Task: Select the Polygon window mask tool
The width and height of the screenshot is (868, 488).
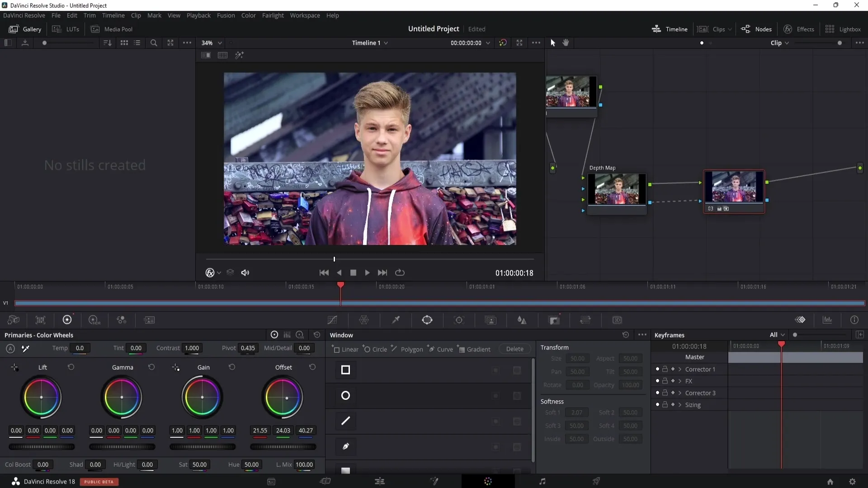Action: point(411,349)
